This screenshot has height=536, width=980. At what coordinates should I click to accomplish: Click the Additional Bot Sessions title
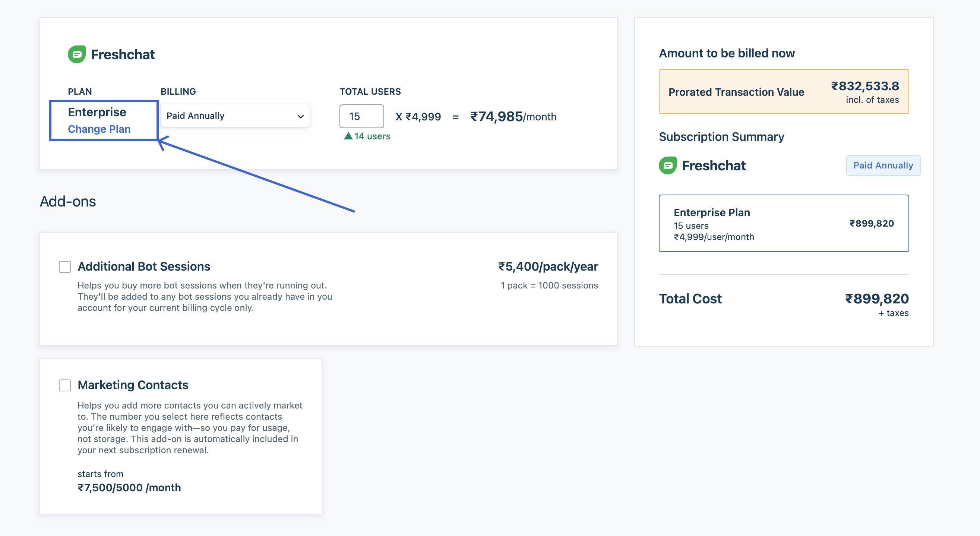(x=144, y=266)
